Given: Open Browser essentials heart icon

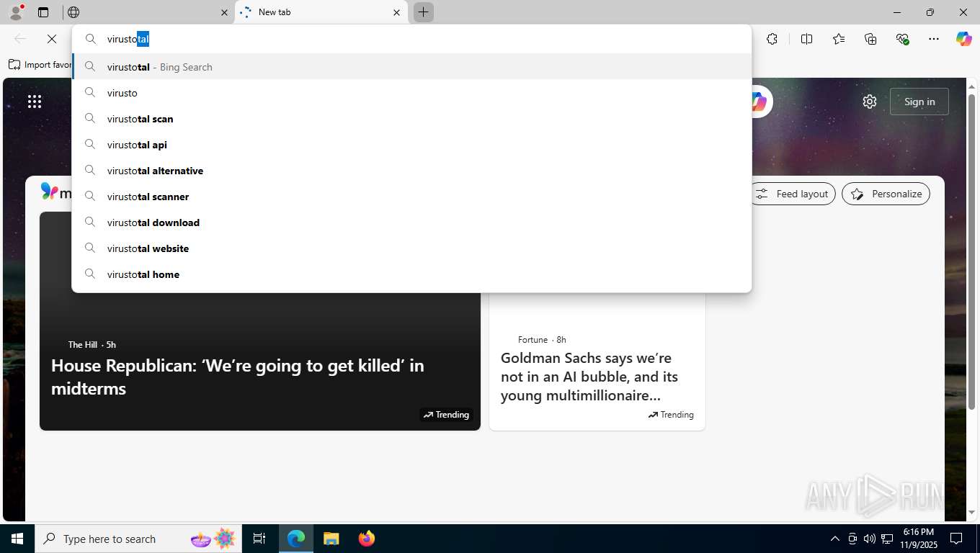Looking at the screenshot, I should pyautogui.click(x=902, y=39).
